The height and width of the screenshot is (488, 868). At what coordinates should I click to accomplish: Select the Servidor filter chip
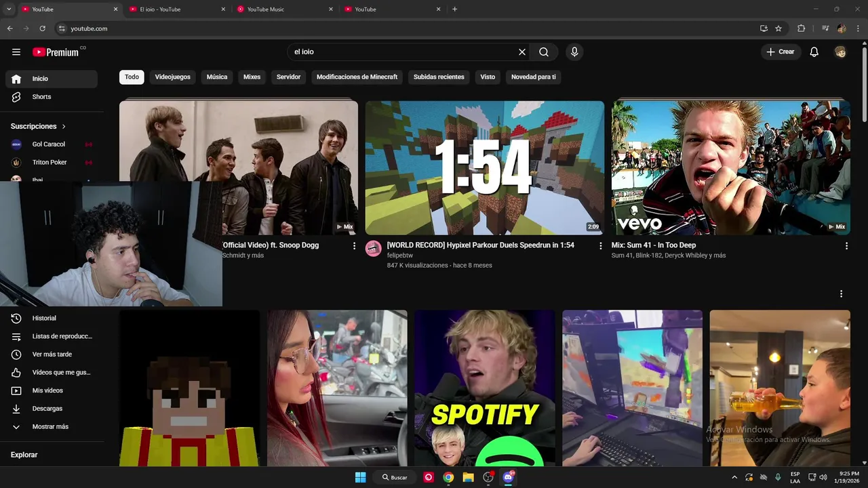tap(288, 77)
